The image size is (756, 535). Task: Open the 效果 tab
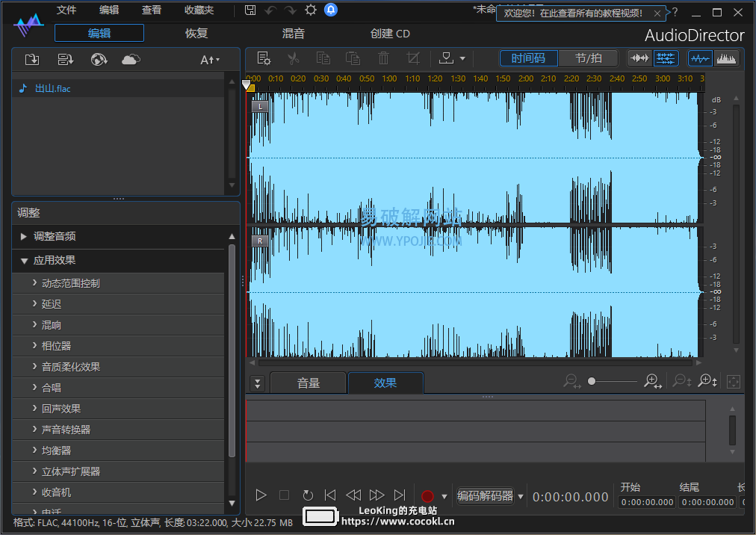point(385,383)
